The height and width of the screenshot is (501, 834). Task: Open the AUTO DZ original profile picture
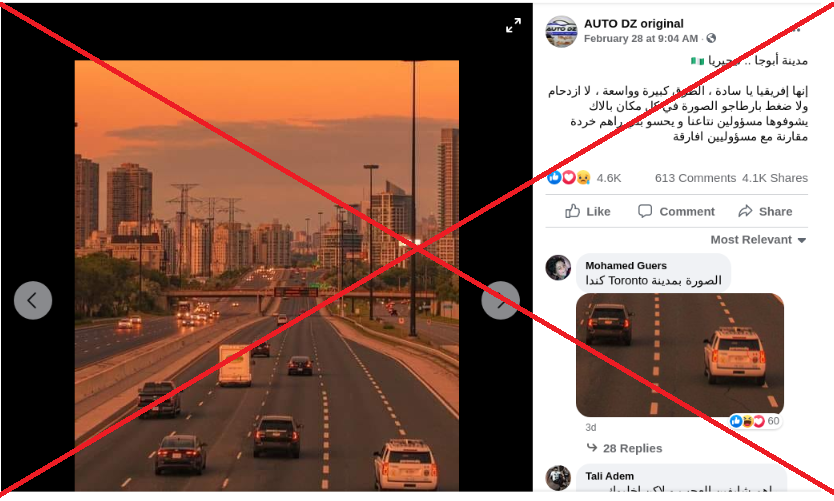click(561, 31)
